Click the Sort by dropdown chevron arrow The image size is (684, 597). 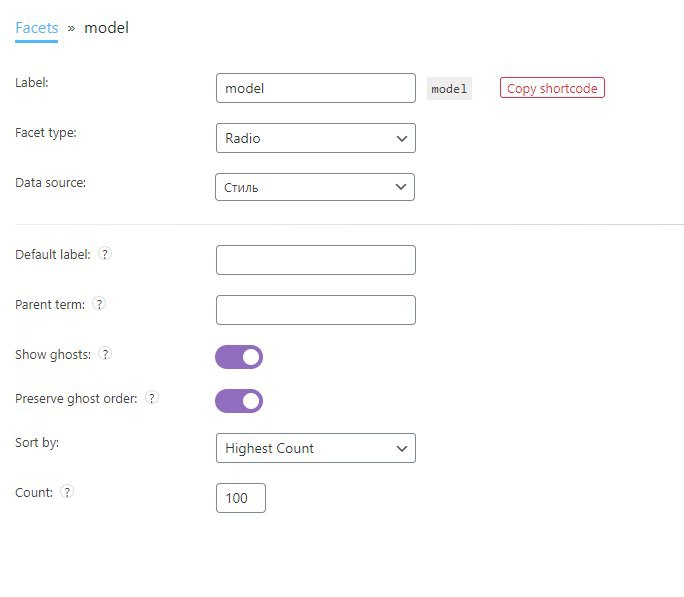[x=401, y=448]
